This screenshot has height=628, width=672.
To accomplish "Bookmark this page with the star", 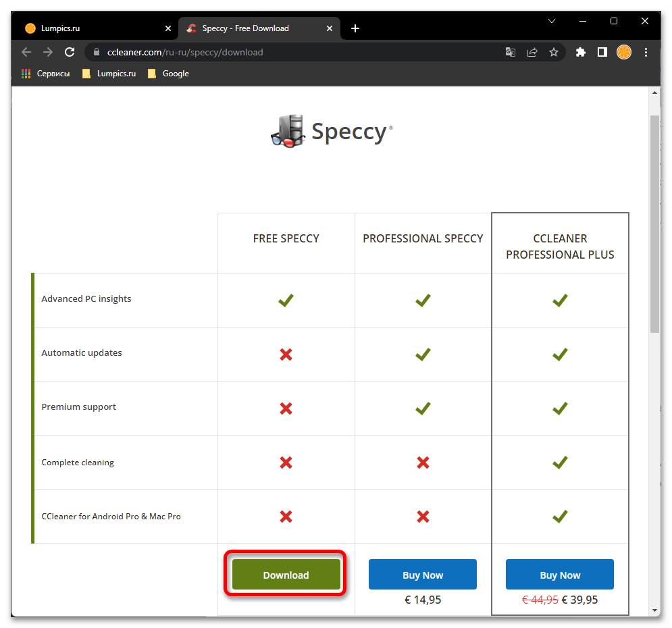I will coord(554,52).
